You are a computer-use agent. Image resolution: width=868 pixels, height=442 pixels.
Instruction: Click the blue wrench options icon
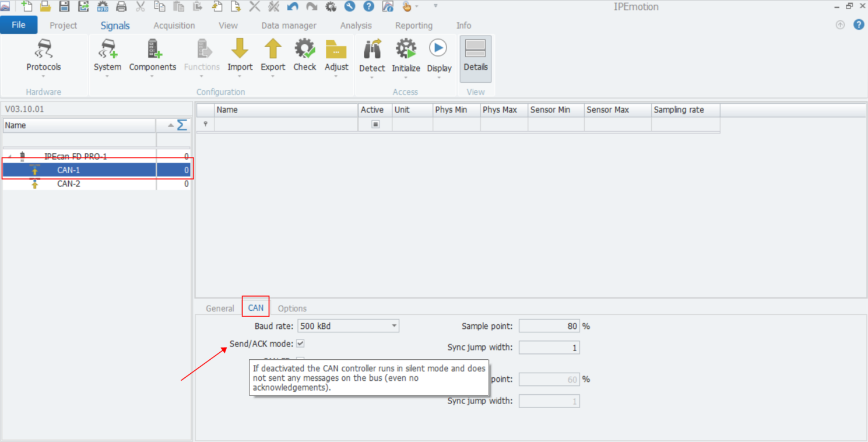point(349,7)
